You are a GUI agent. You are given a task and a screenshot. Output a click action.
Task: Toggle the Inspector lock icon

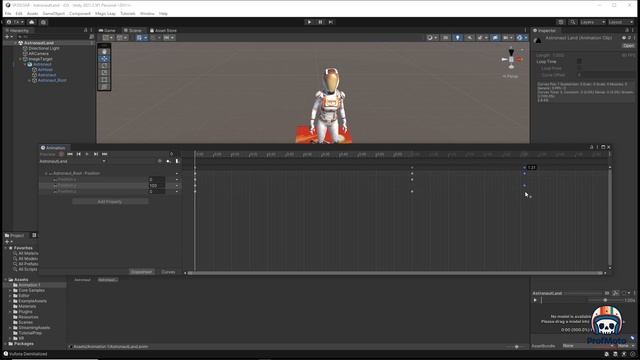click(627, 30)
